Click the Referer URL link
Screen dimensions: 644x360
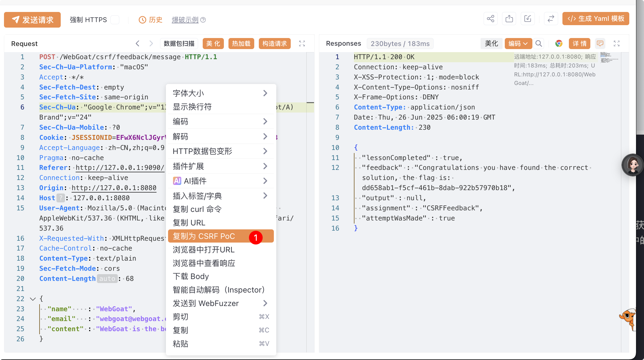120,167
